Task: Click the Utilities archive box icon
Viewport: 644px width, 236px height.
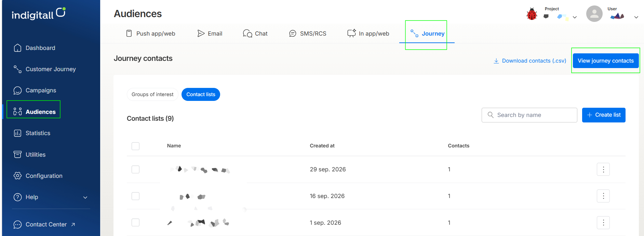Action: point(17,154)
